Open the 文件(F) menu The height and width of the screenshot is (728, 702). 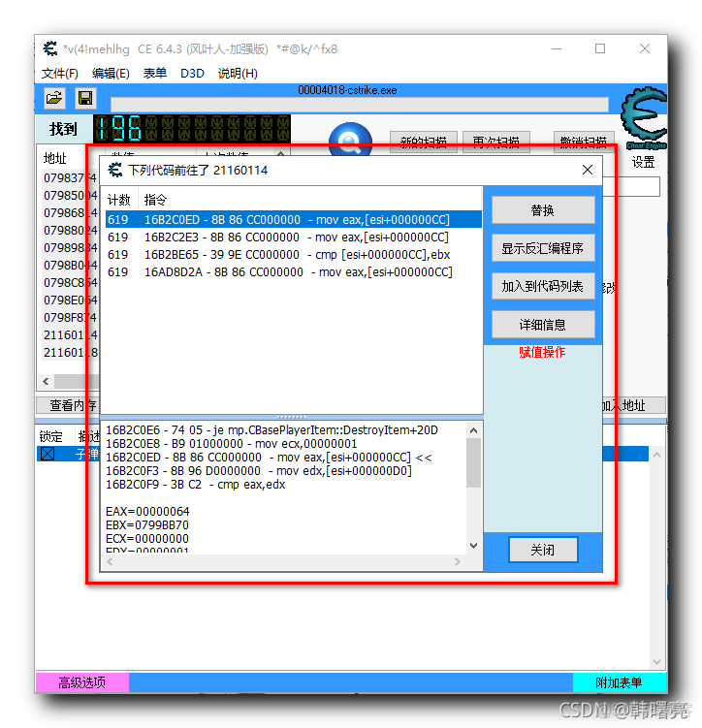[x=60, y=74]
